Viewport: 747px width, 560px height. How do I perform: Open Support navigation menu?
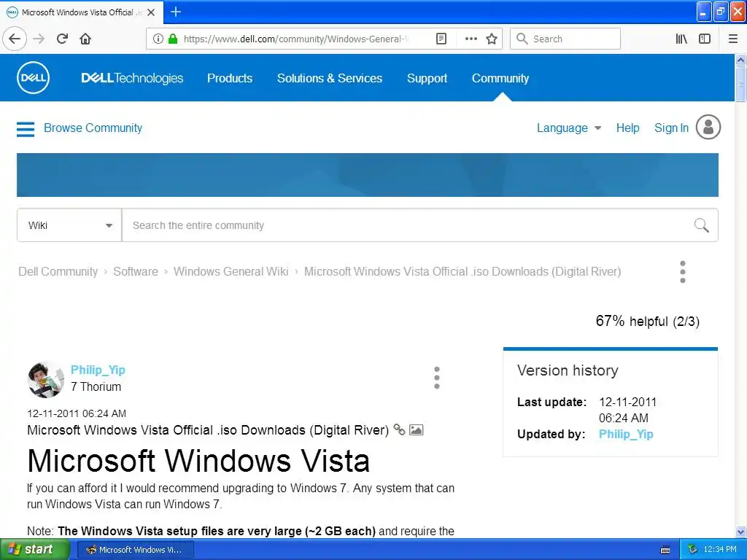(x=427, y=78)
